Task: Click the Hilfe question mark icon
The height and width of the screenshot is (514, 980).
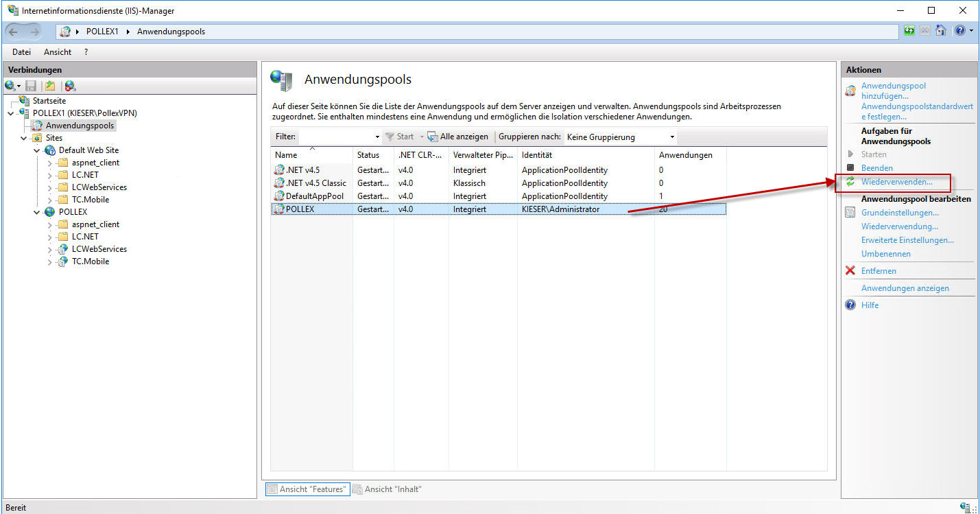Action: 850,305
